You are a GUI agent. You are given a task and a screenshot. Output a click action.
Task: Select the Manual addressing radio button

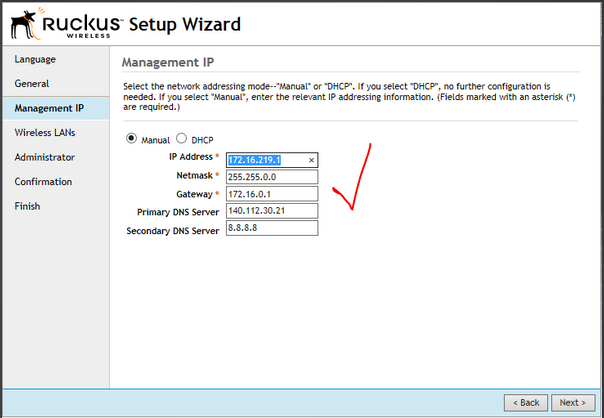131,138
